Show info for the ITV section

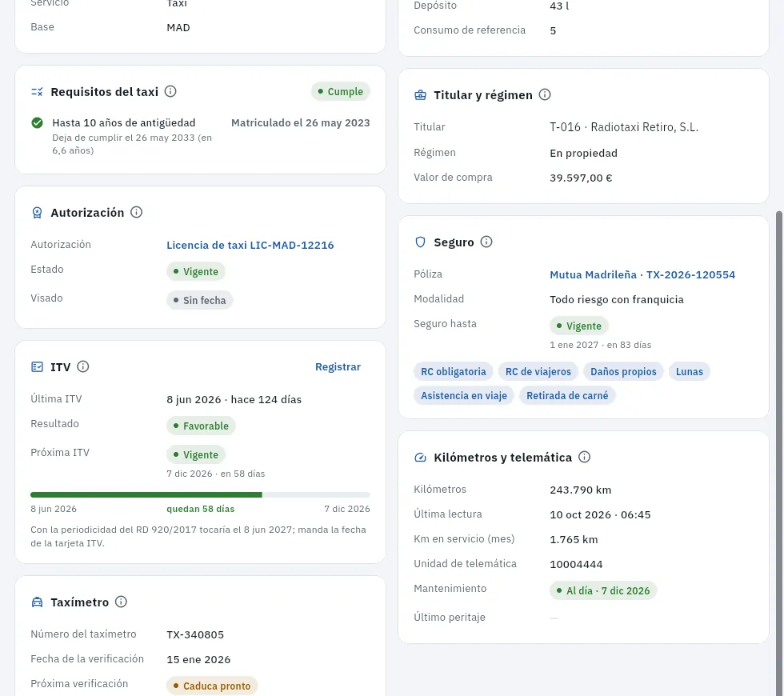pos(83,367)
